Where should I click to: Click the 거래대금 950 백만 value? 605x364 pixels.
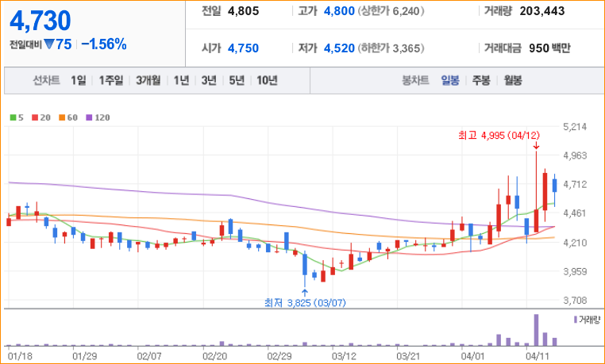pos(549,48)
